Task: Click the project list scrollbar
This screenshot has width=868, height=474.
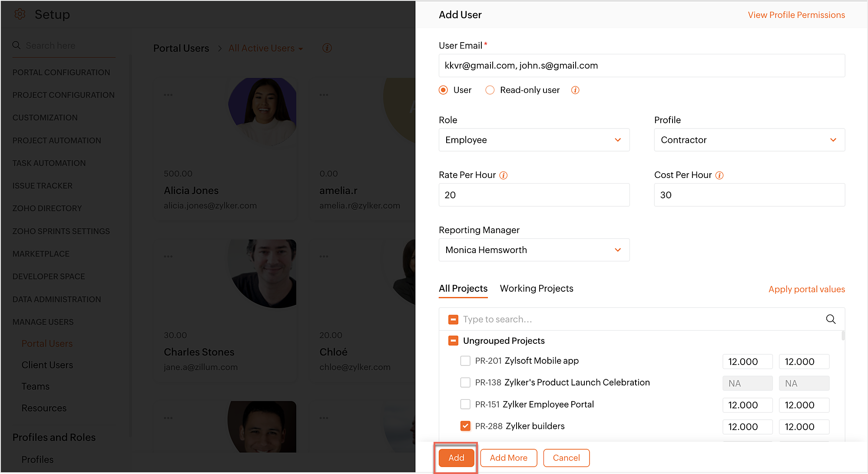Action: pyautogui.click(x=843, y=336)
